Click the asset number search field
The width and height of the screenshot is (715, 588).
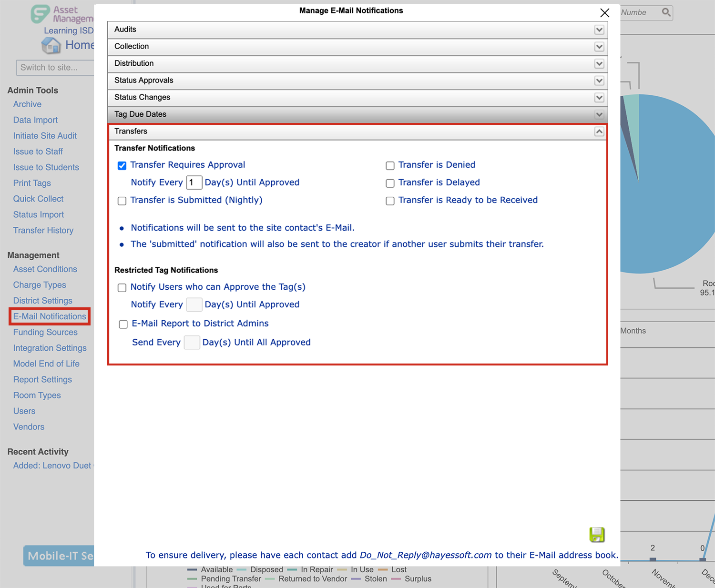pyautogui.click(x=640, y=12)
